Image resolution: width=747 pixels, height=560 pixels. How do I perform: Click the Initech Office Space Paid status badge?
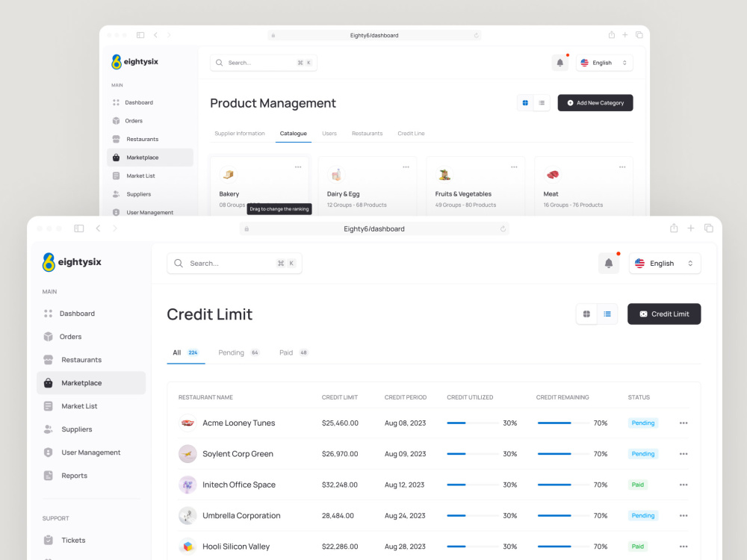[x=637, y=485]
